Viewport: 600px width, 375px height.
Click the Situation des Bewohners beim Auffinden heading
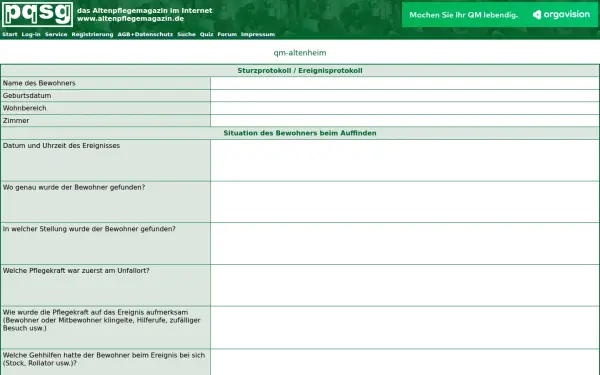tap(300, 133)
